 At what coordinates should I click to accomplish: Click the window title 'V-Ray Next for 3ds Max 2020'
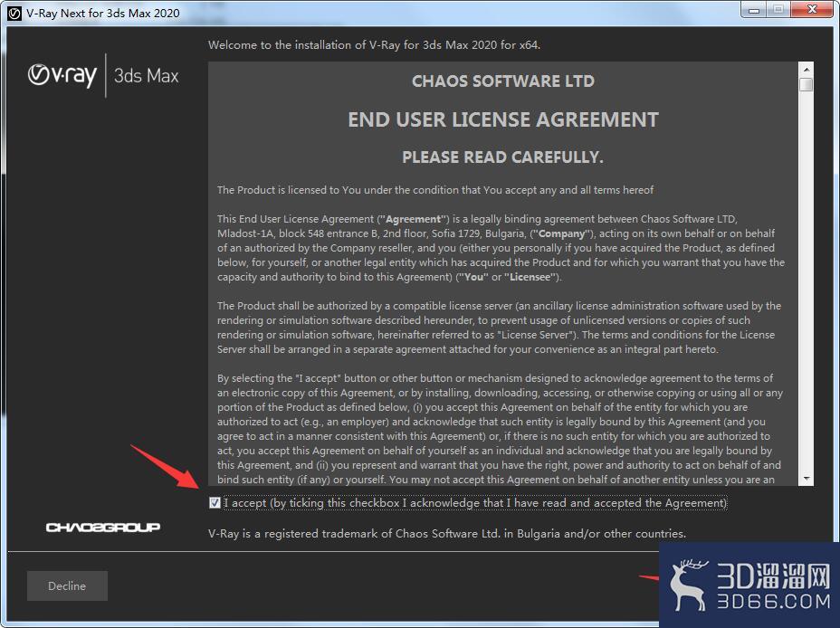click(103, 14)
